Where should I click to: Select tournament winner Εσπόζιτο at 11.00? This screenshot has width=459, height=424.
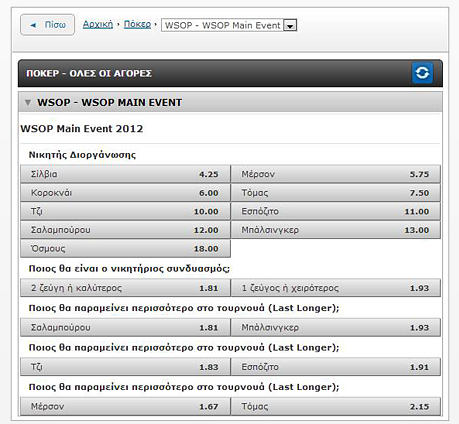click(336, 211)
